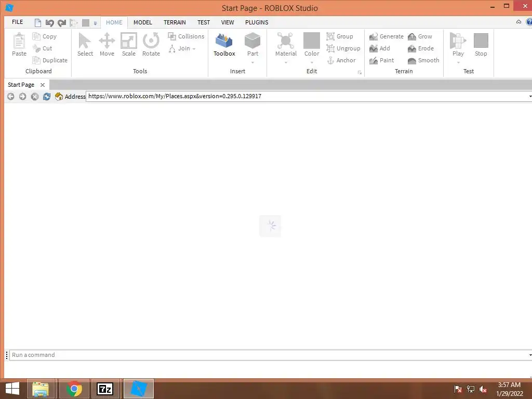Click the browser Stop loading icon
The height and width of the screenshot is (399, 532).
coord(35,97)
